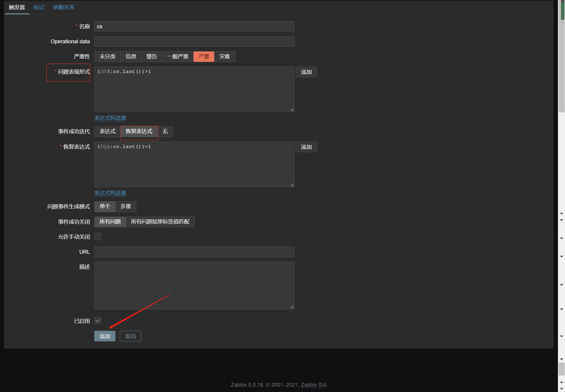
Task: Click the recovery expression textarea resize handle
Action: [x=292, y=185]
